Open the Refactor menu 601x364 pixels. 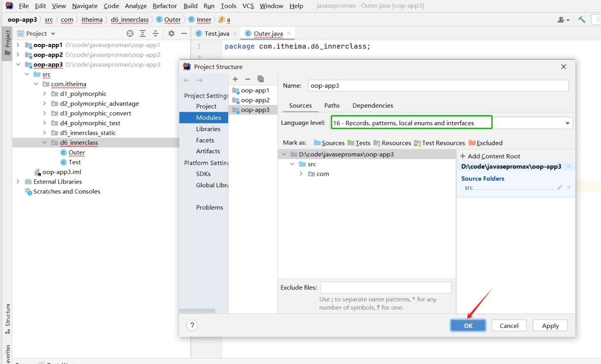coord(165,6)
